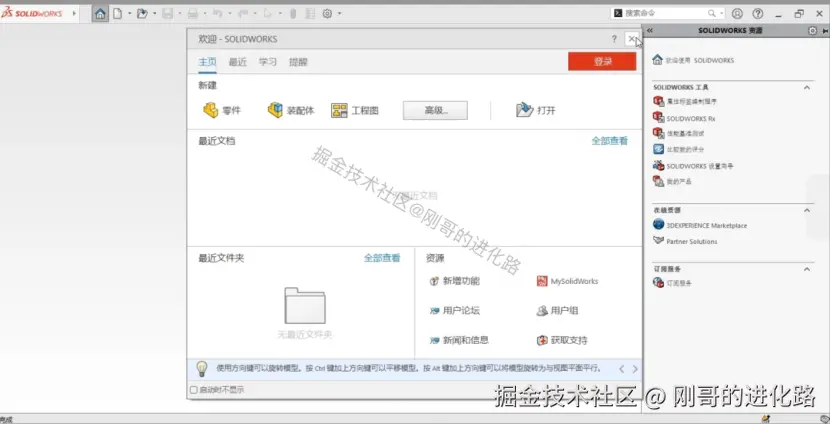Viewport: 830px width, 424px height.
Task: Open the 新闻和信息 resource link
Action: tap(459, 340)
